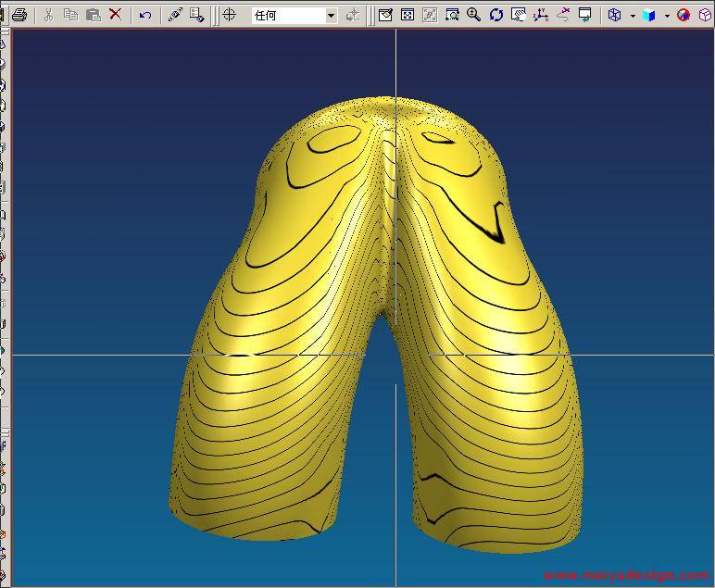
Task: Delete selection with red X icon
Action: 115,15
